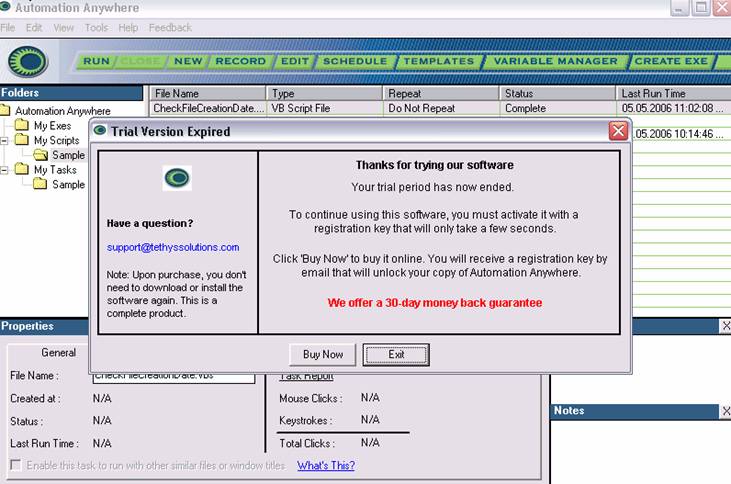Click the Automation Anywhere eye logo in toolbar
The width and height of the screenshot is (731, 484).
[28, 61]
